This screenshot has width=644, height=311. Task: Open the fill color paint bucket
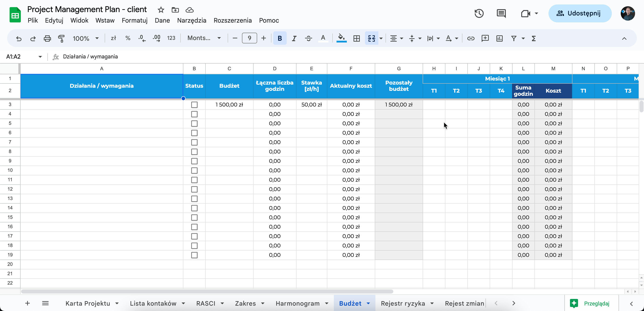pos(341,38)
